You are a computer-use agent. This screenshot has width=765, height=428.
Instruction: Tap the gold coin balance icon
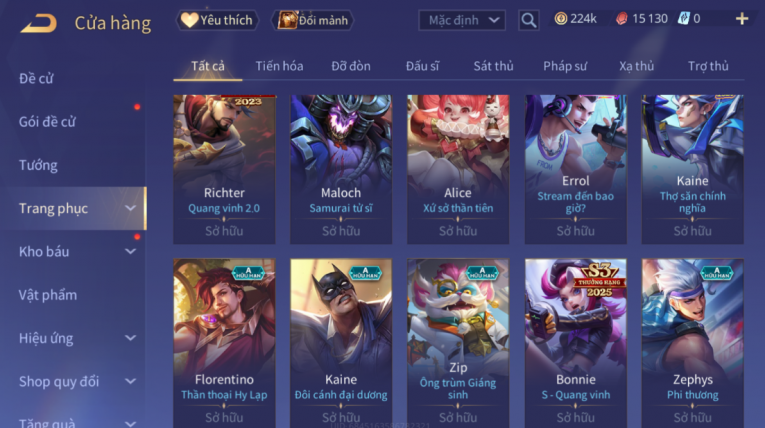click(561, 19)
